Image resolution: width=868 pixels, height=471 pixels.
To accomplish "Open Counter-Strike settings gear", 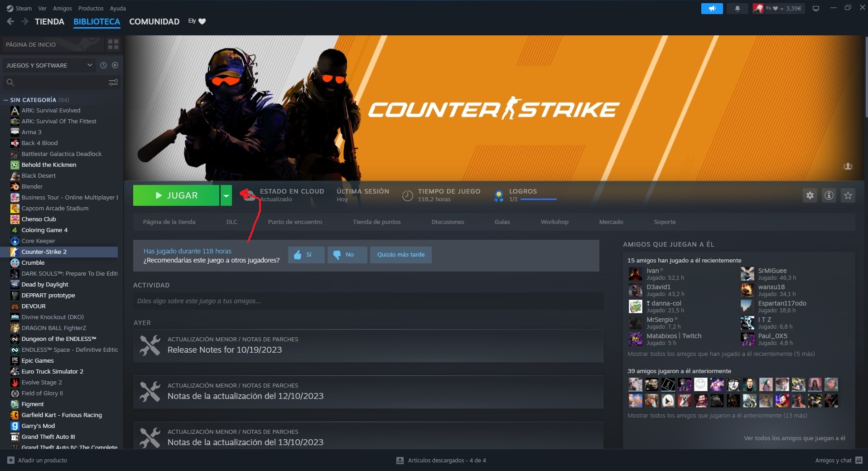I will point(810,195).
